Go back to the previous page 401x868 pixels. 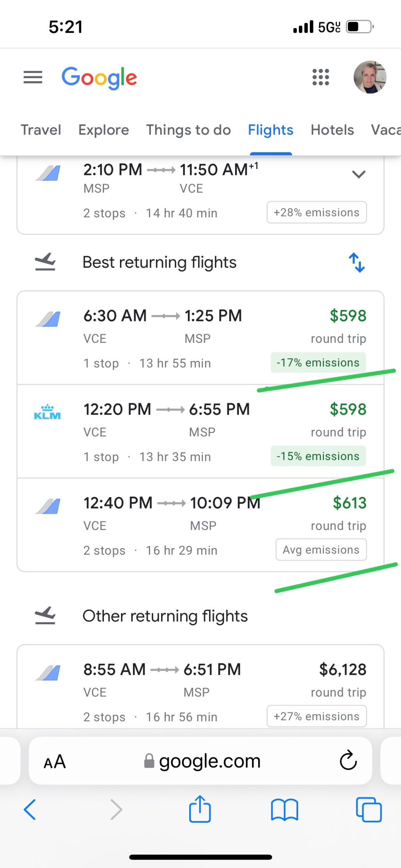pyautogui.click(x=30, y=810)
